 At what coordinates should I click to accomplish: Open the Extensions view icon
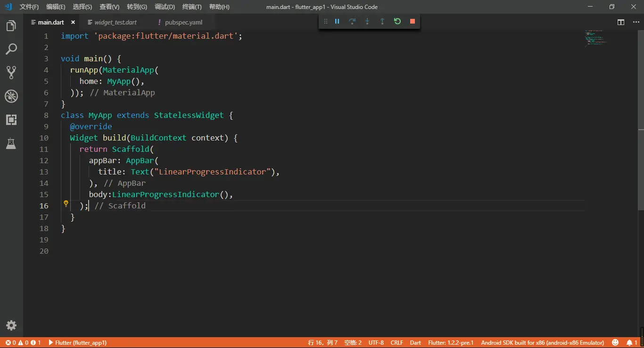click(11, 120)
